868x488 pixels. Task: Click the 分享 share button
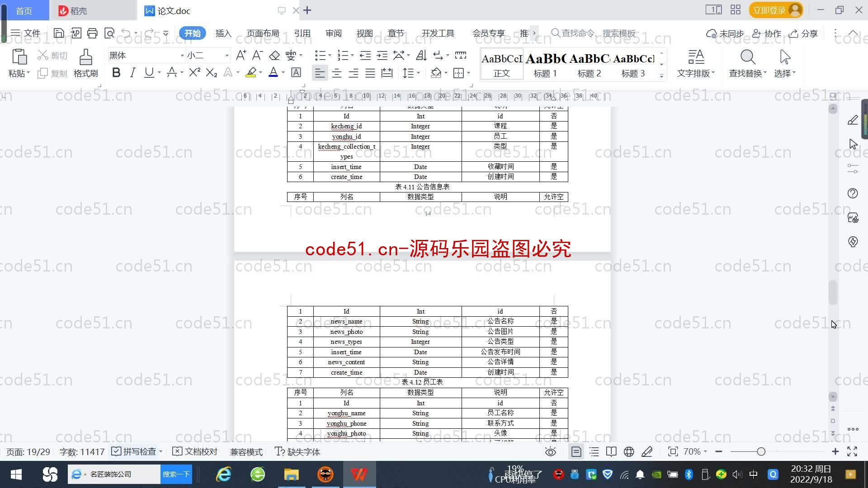click(x=803, y=33)
